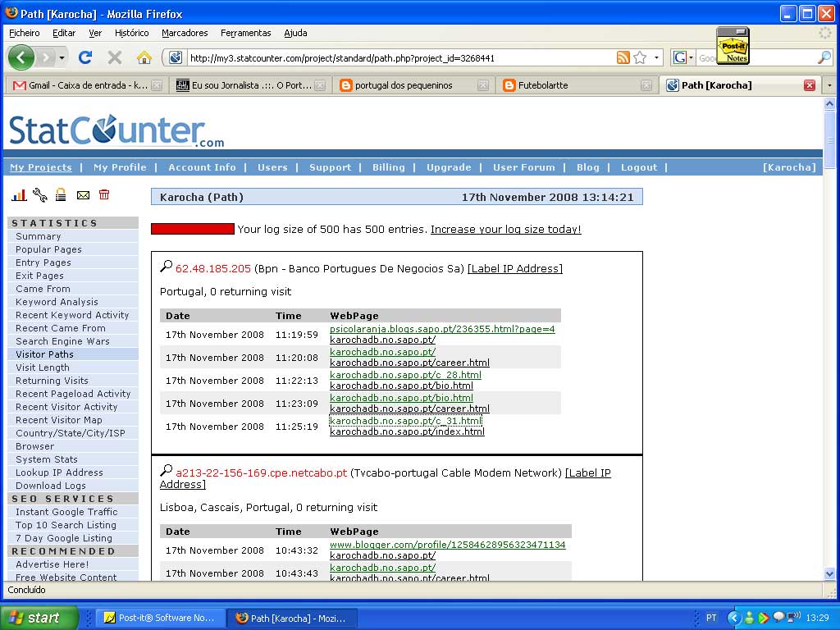Expand hidden tray icons with the arrow
The height and width of the screenshot is (630, 840).
point(733,618)
